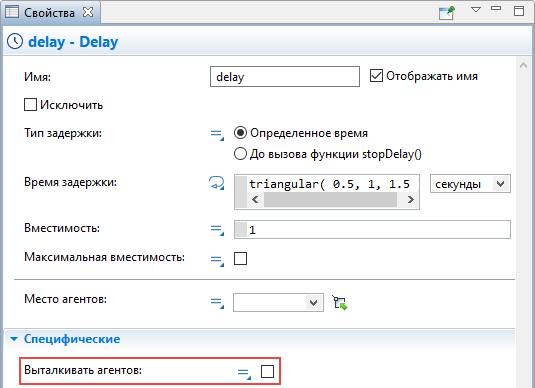Enable the Максимальная вместимость checkbox
Viewport: 535px width, 388px height.
coord(240,258)
